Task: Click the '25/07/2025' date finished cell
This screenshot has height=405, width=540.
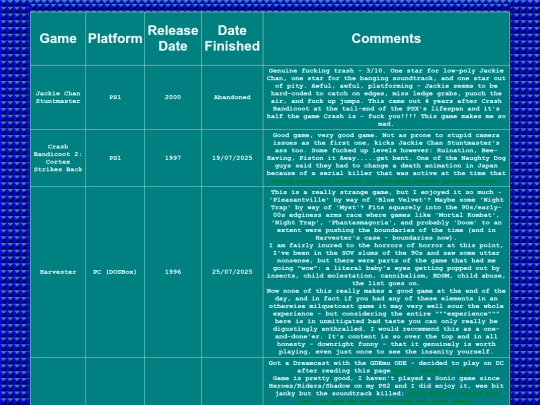Action: pos(232,272)
